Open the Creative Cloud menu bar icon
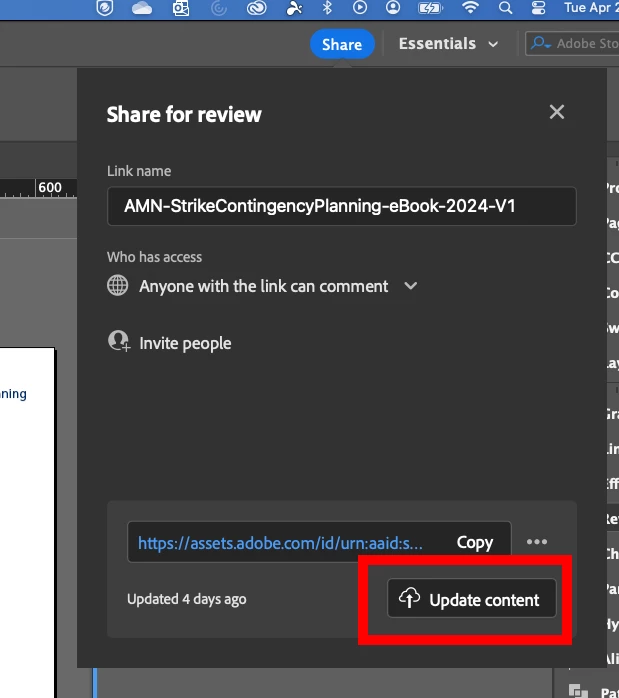619x698 pixels. coord(257,8)
